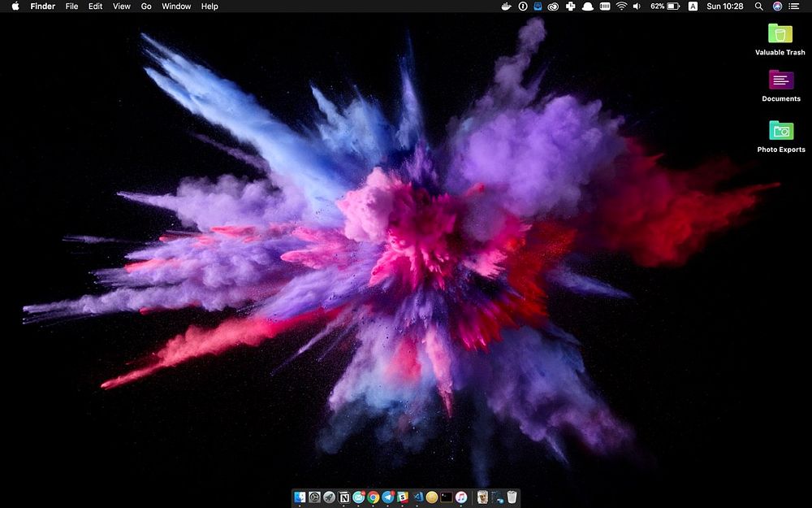The height and width of the screenshot is (508, 812).
Task: Open Spotlight search magnifier
Action: click(758, 7)
